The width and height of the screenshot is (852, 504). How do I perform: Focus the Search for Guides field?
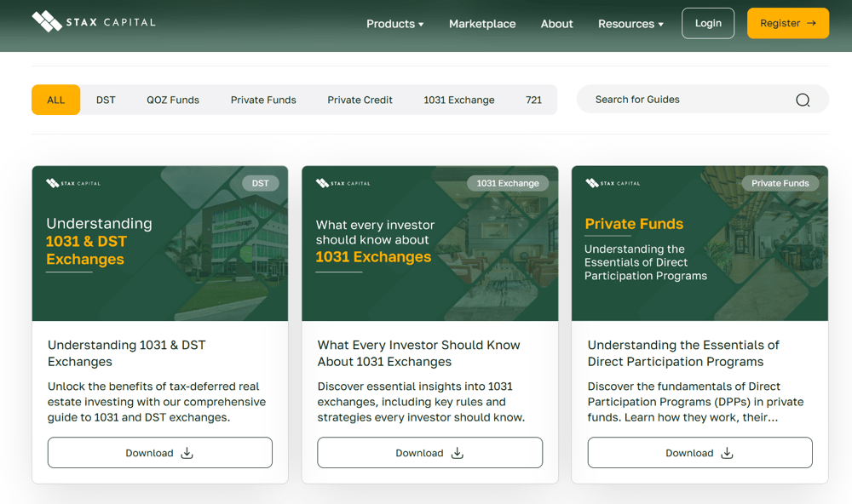(x=682, y=100)
